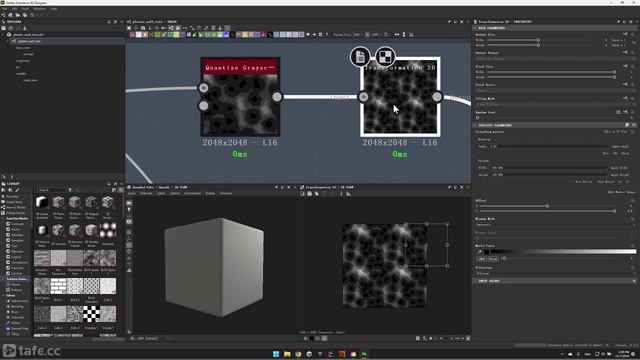
Task: Click the filter icon beside Library search
Action: point(70,190)
